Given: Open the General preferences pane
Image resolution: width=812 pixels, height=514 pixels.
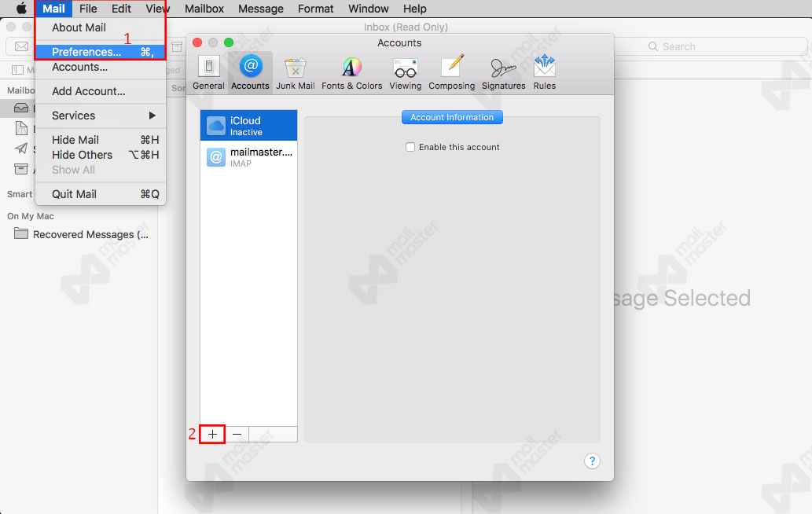Looking at the screenshot, I should pyautogui.click(x=208, y=72).
